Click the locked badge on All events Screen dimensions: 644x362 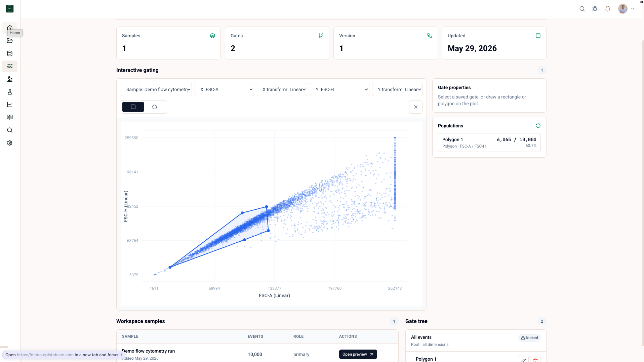[529, 338]
